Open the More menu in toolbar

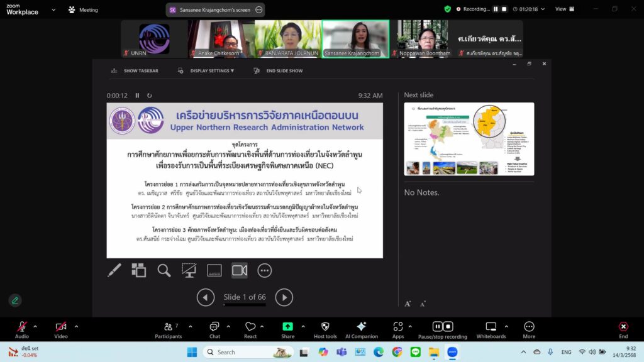(x=529, y=329)
